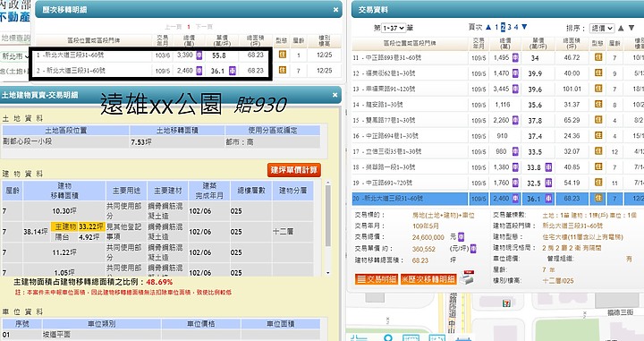Click parking icon beside 1,495 in row 11

515,57
